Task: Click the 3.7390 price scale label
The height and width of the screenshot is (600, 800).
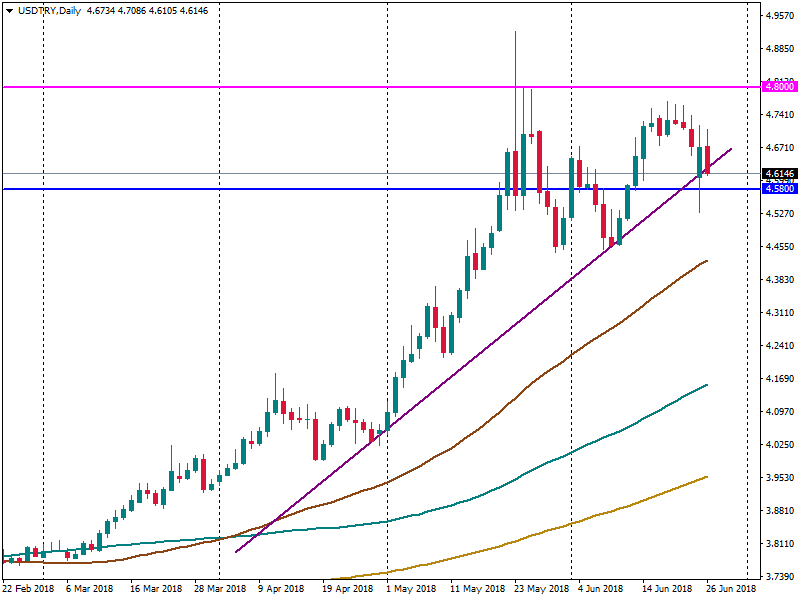Action: click(779, 577)
